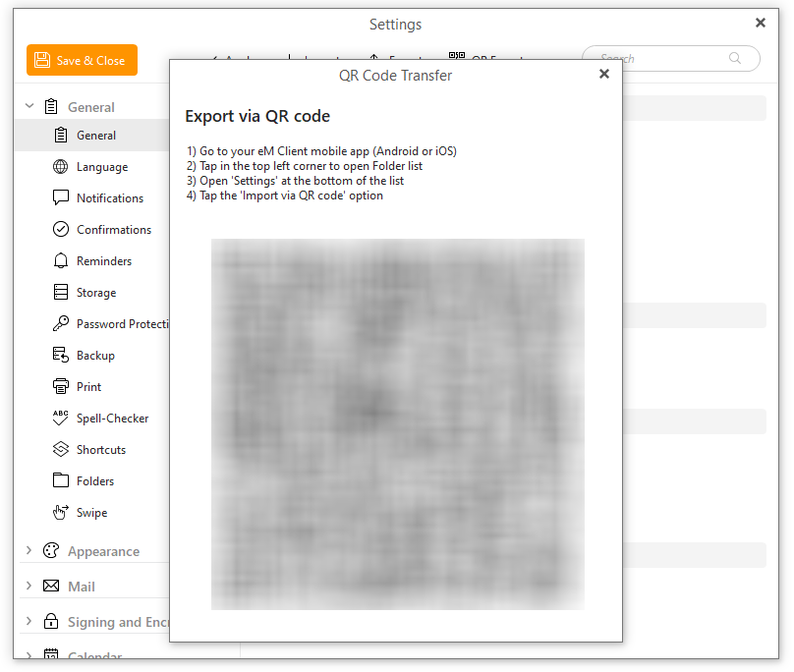Close the Settings window
This screenshot has width=794, height=672.
tap(760, 23)
